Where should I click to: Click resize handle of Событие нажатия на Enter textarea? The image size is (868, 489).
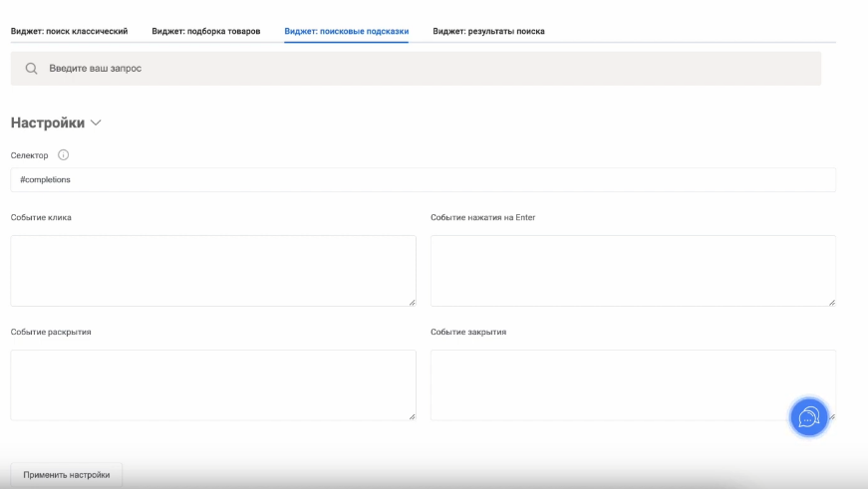click(x=831, y=301)
